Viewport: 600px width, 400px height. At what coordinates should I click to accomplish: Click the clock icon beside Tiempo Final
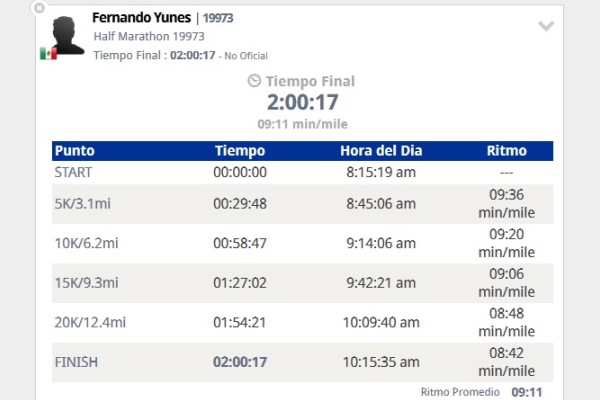click(x=254, y=81)
